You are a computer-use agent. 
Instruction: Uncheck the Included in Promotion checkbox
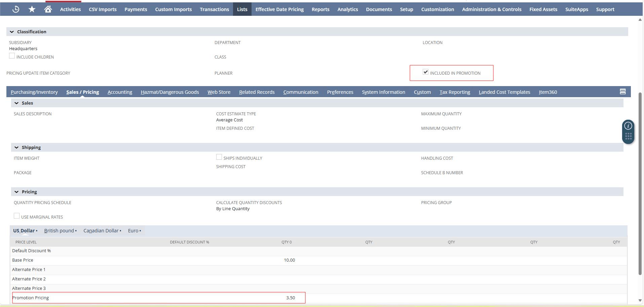click(x=425, y=72)
